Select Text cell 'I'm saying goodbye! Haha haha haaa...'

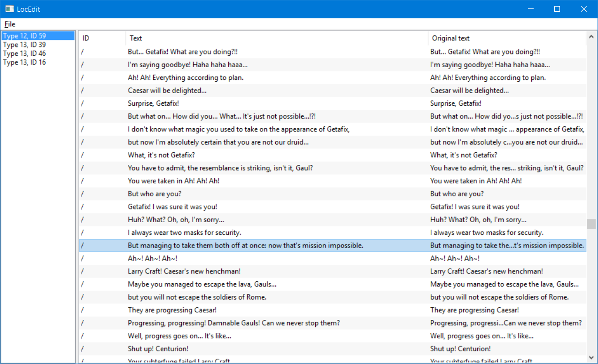pos(187,64)
